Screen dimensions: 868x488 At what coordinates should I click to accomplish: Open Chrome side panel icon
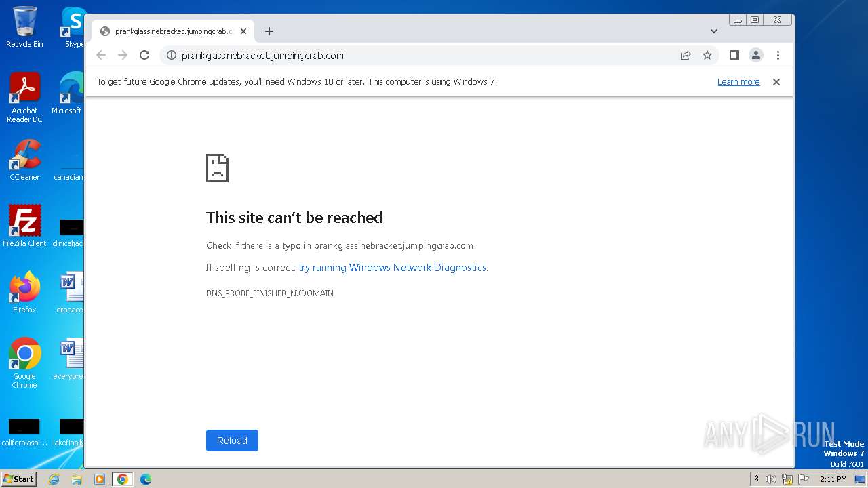pyautogui.click(x=734, y=56)
